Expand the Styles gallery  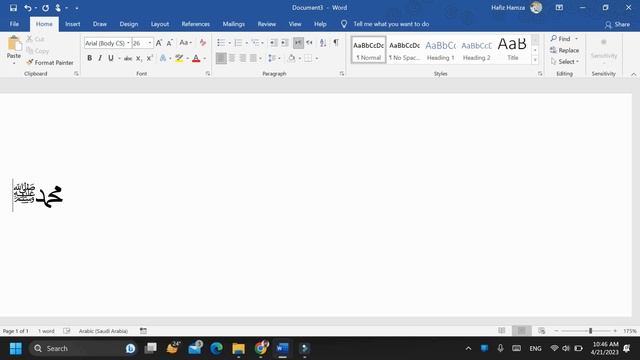(535, 60)
